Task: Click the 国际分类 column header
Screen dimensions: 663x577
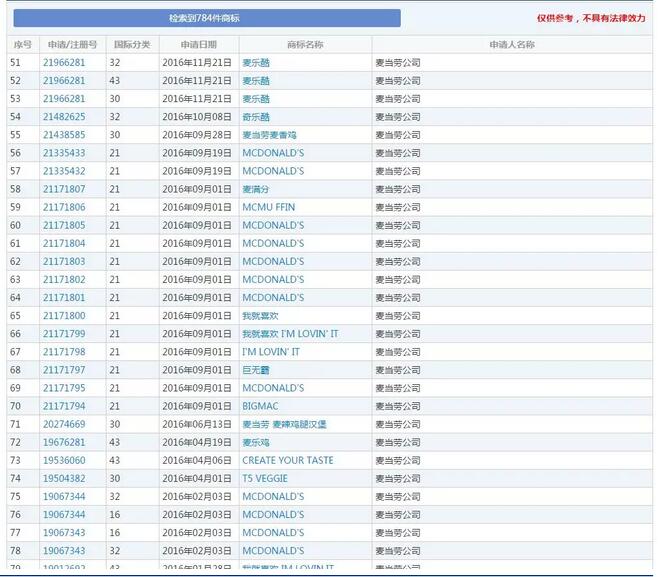Action: click(132, 44)
